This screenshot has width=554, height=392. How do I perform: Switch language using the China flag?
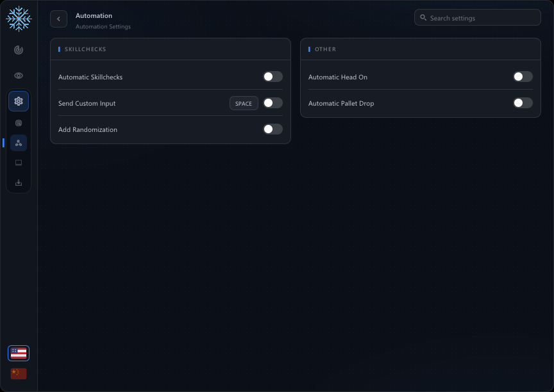coord(19,373)
